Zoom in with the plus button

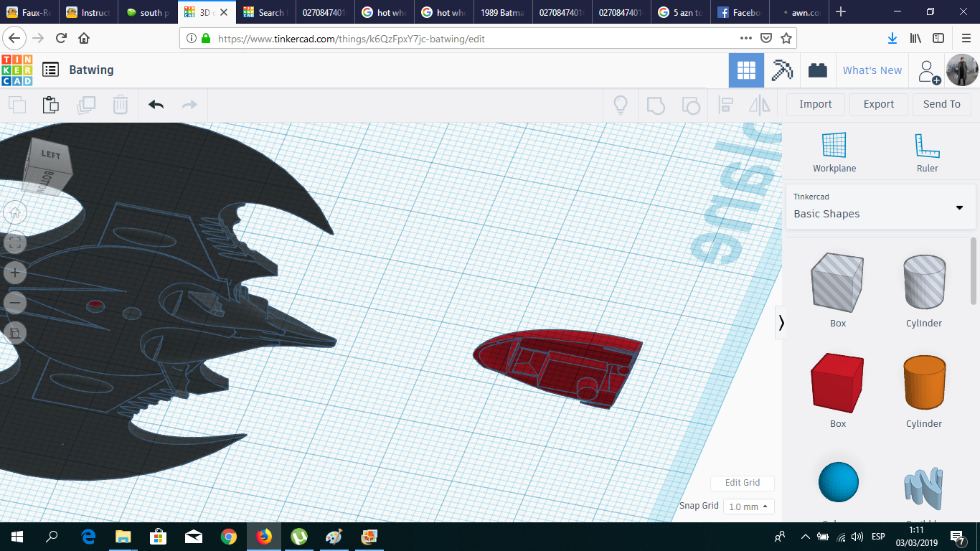coord(15,273)
